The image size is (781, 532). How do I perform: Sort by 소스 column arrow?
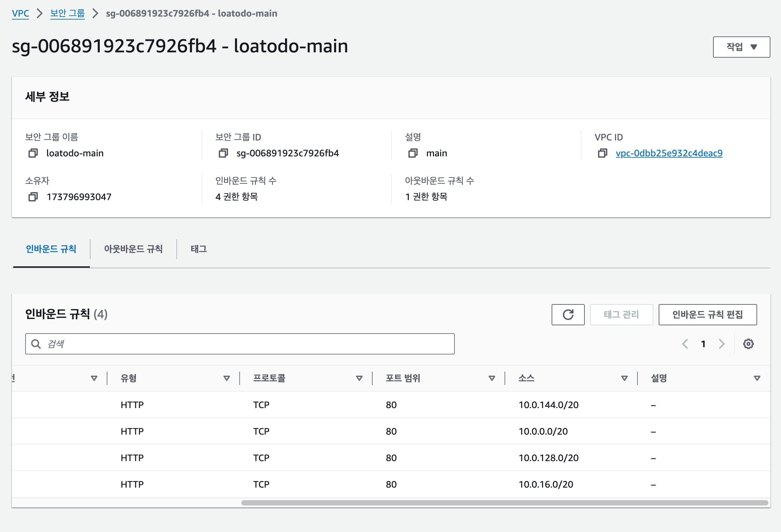coord(624,379)
